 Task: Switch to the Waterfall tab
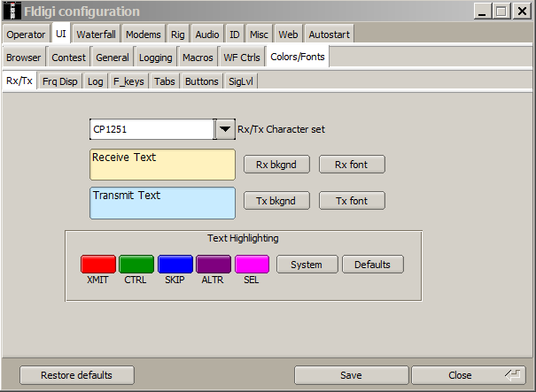pyautogui.click(x=96, y=35)
